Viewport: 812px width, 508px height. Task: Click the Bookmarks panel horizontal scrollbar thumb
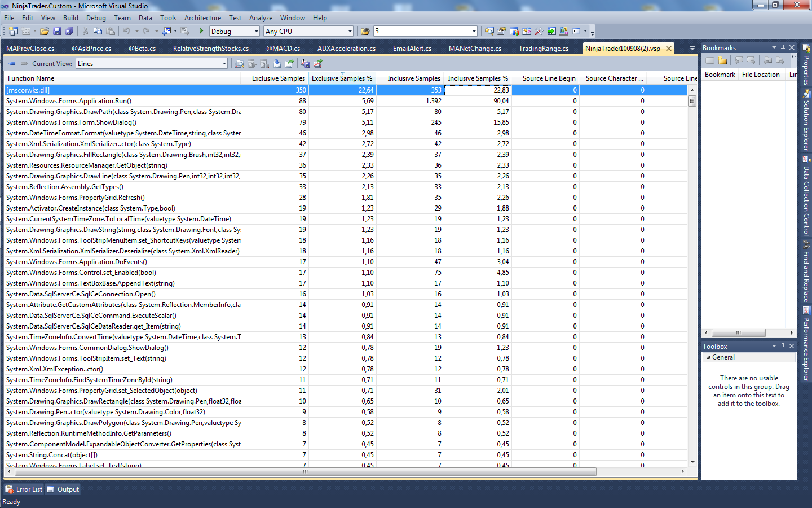pos(739,332)
